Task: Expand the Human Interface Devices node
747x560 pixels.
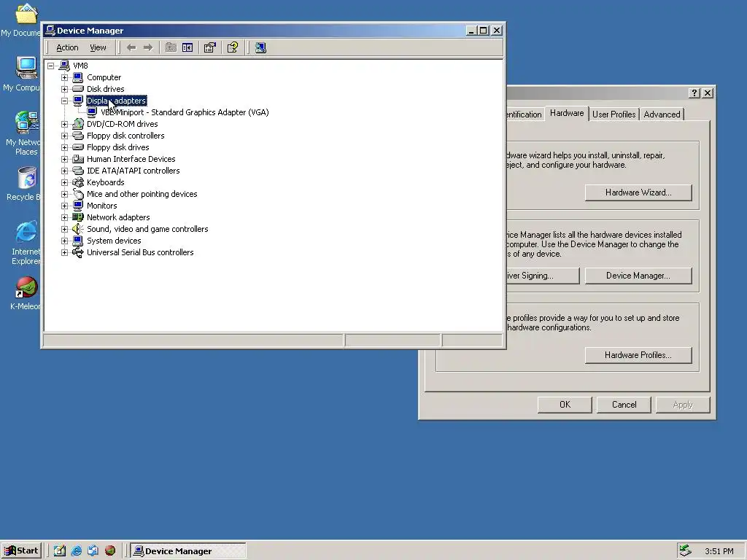Action: (64, 159)
